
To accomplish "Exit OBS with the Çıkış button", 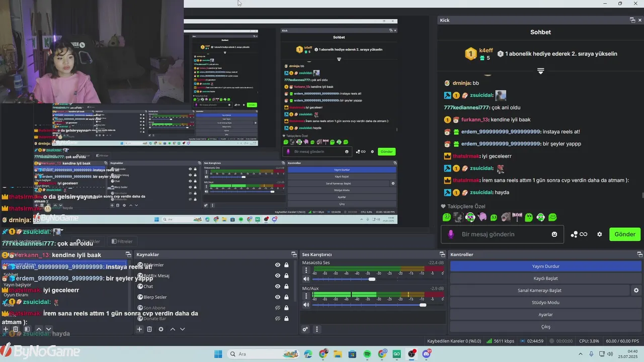I will pos(545,326).
